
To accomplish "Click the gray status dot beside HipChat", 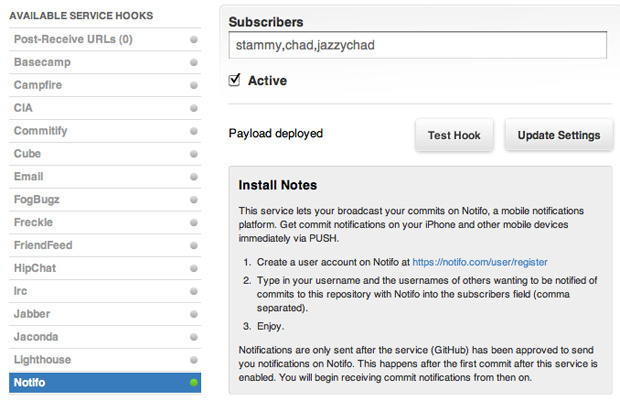I will coord(194,269).
